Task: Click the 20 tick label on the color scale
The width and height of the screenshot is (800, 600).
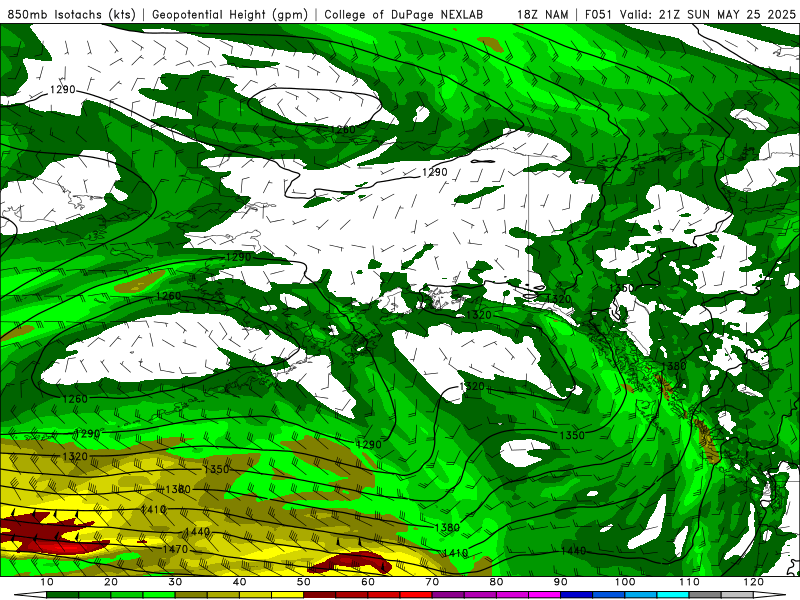Action: tap(111, 582)
